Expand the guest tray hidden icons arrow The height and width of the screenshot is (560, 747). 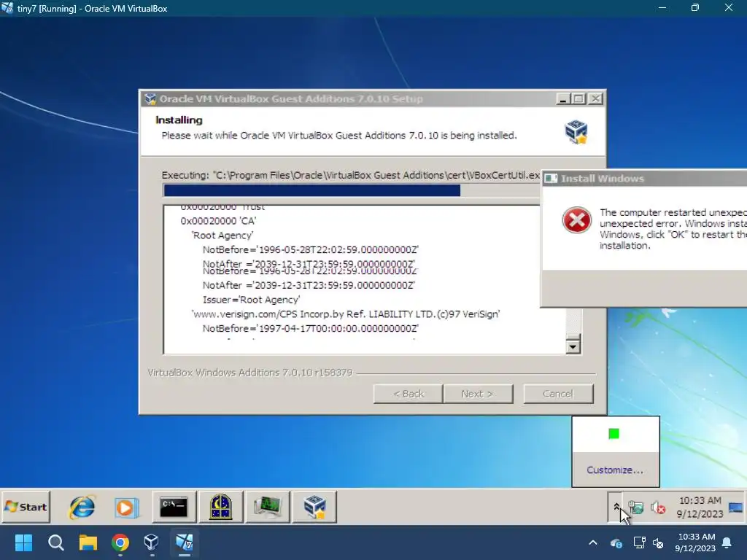(x=616, y=507)
